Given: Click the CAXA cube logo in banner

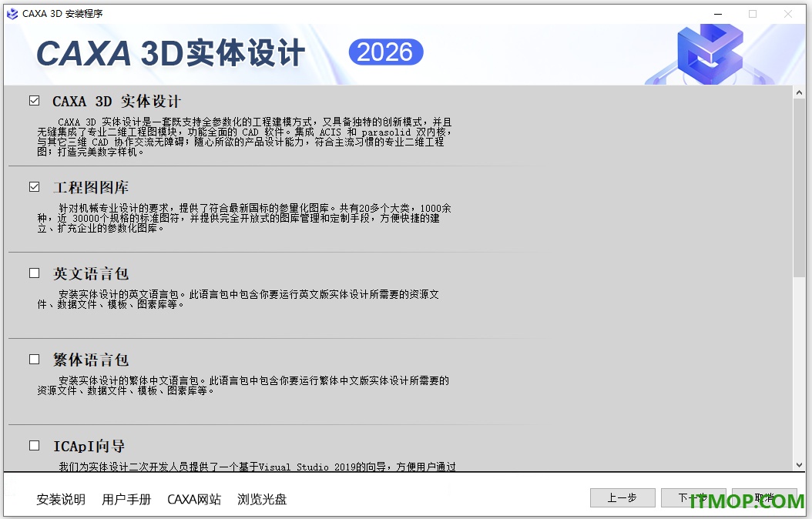Looking at the screenshot, I should (x=710, y=55).
